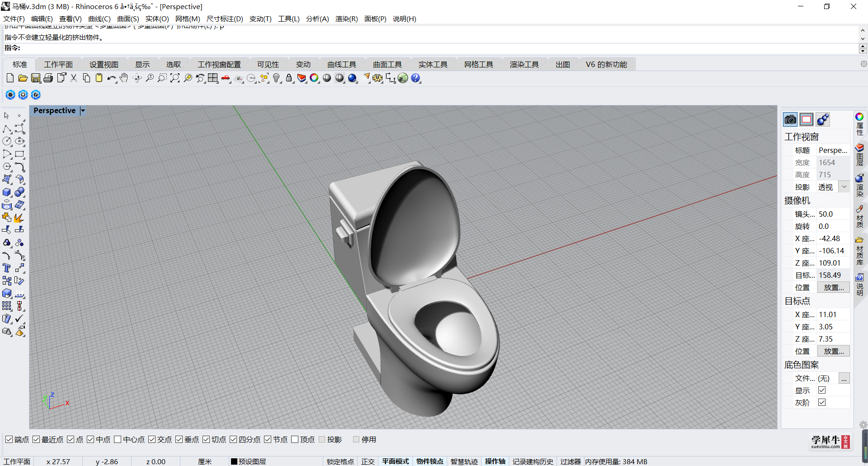Click the padlock lock icon

[x=289, y=78]
